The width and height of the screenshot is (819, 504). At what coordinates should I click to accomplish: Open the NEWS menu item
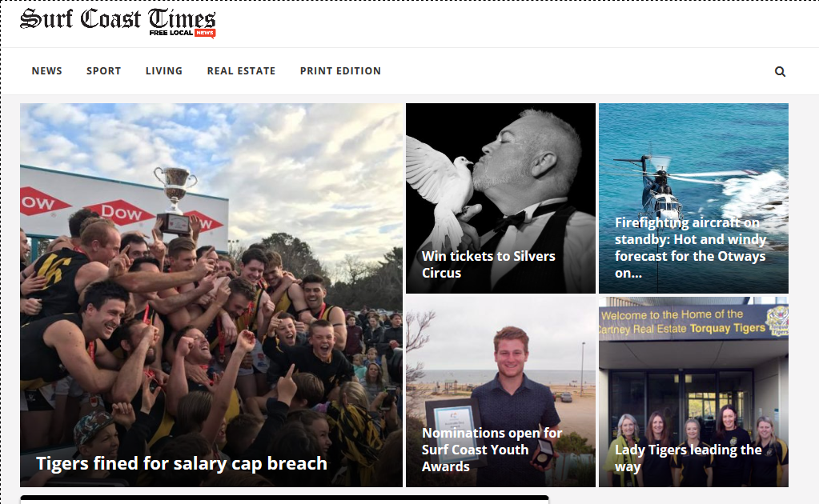[46, 71]
